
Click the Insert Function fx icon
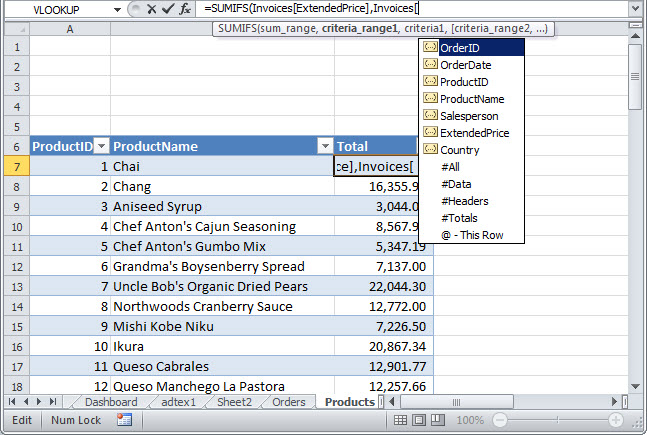point(185,9)
